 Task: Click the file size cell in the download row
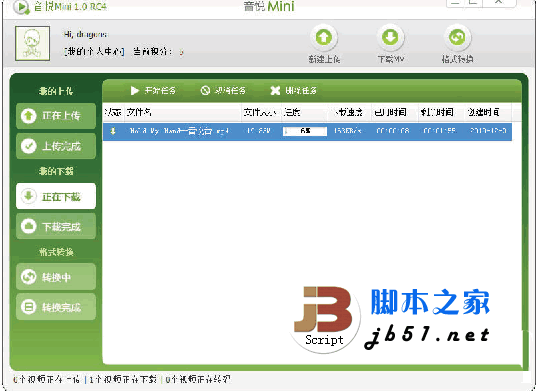pos(259,131)
